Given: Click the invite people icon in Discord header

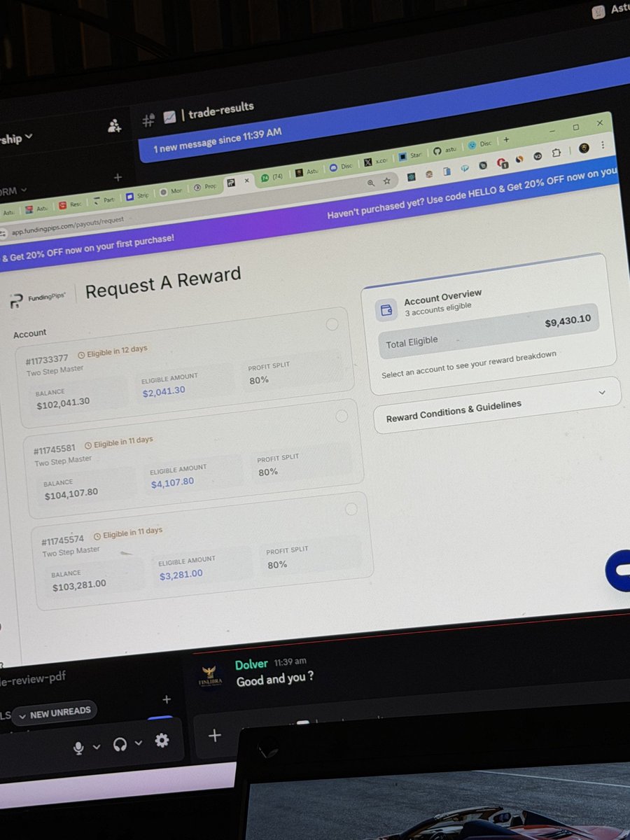Looking at the screenshot, I should click(x=113, y=126).
